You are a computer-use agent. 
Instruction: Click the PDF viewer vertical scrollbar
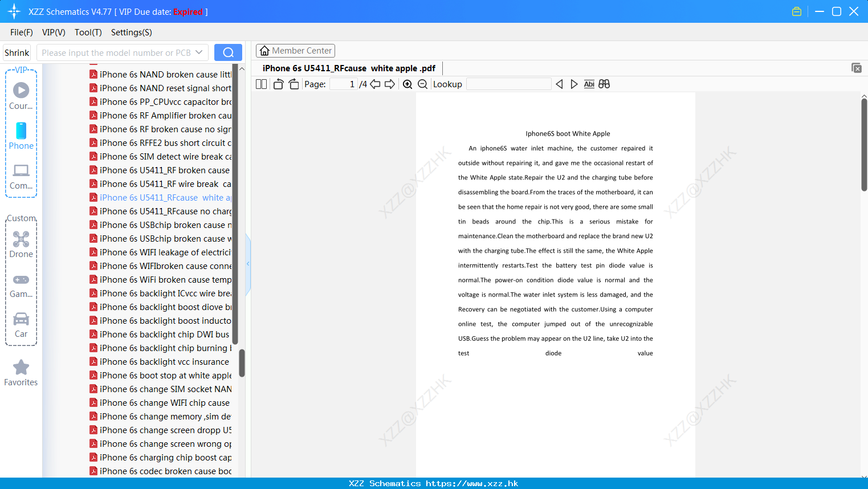pos(864,144)
